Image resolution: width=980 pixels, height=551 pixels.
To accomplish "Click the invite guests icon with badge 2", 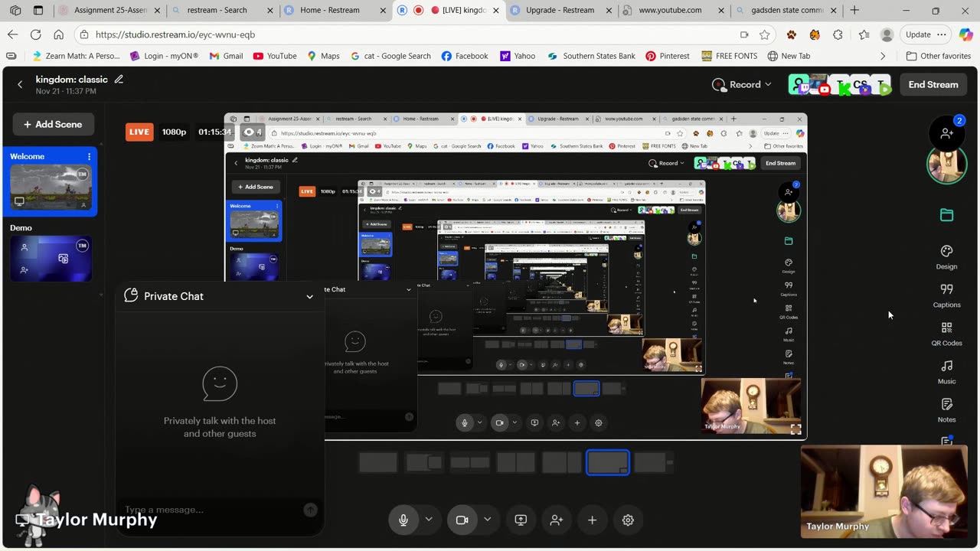I will [946, 132].
